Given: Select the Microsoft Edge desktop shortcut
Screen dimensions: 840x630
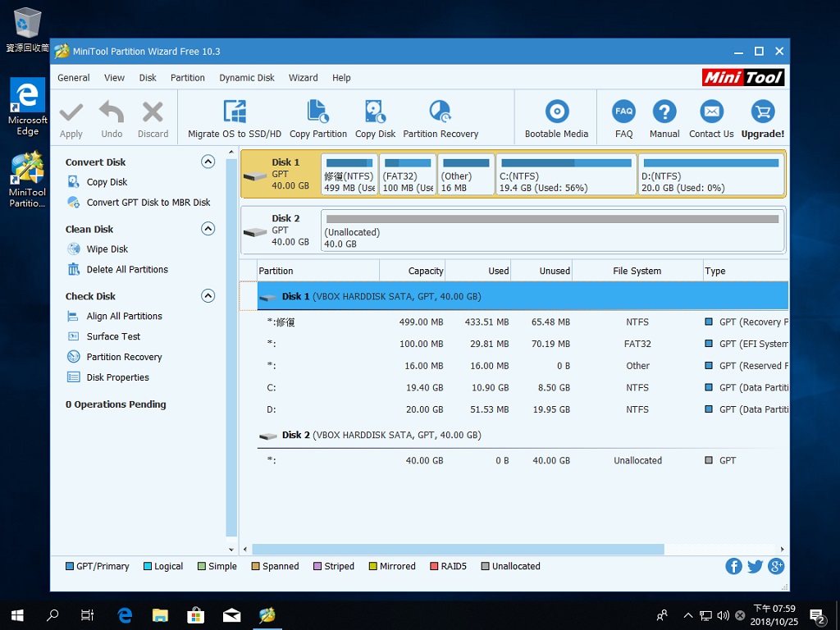Looking at the screenshot, I should click(x=27, y=107).
